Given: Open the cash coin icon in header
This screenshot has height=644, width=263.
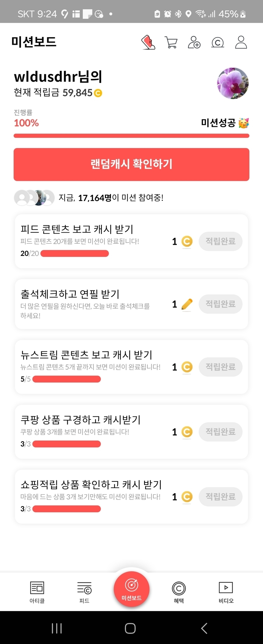Looking at the screenshot, I should click(218, 42).
